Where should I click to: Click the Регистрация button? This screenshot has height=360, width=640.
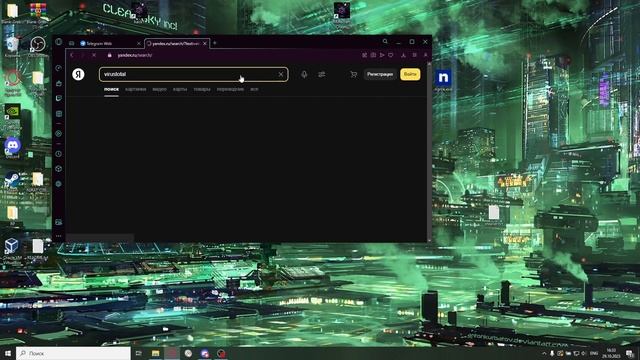click(x=380, y=74)
